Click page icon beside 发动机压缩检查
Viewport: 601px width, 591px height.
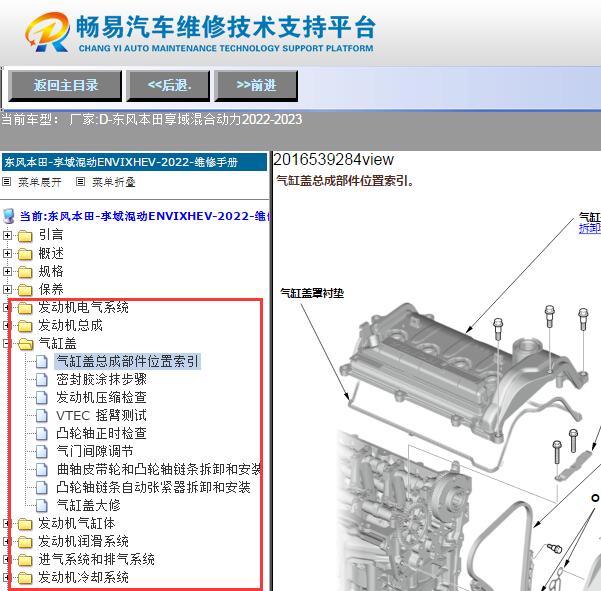[42, 397]
